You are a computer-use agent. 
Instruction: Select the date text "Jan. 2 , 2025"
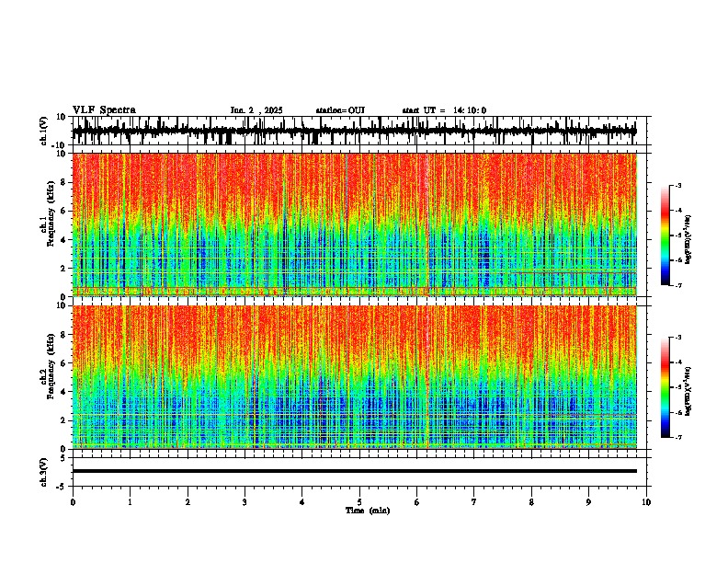(256, 110)
